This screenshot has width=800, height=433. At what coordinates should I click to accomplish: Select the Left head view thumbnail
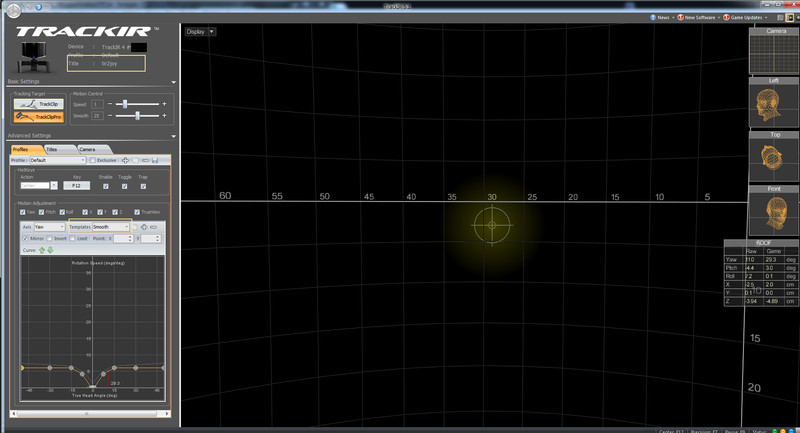775,103
